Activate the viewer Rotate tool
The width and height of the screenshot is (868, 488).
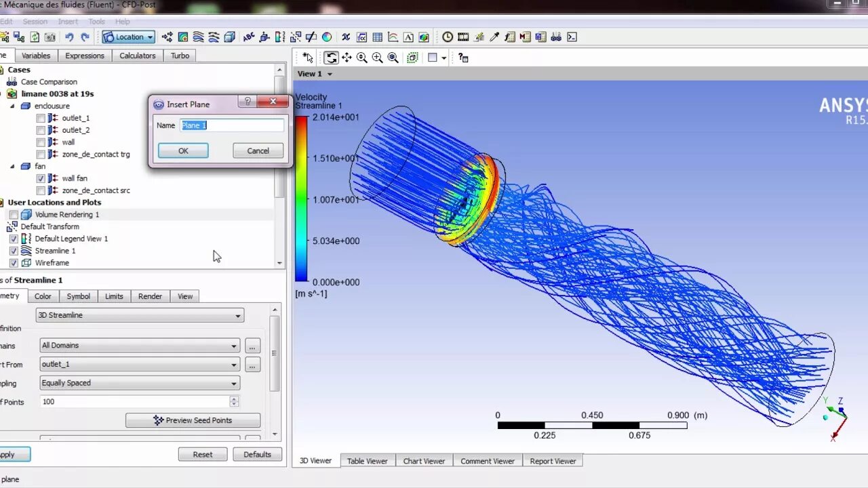tap(331, 58)
